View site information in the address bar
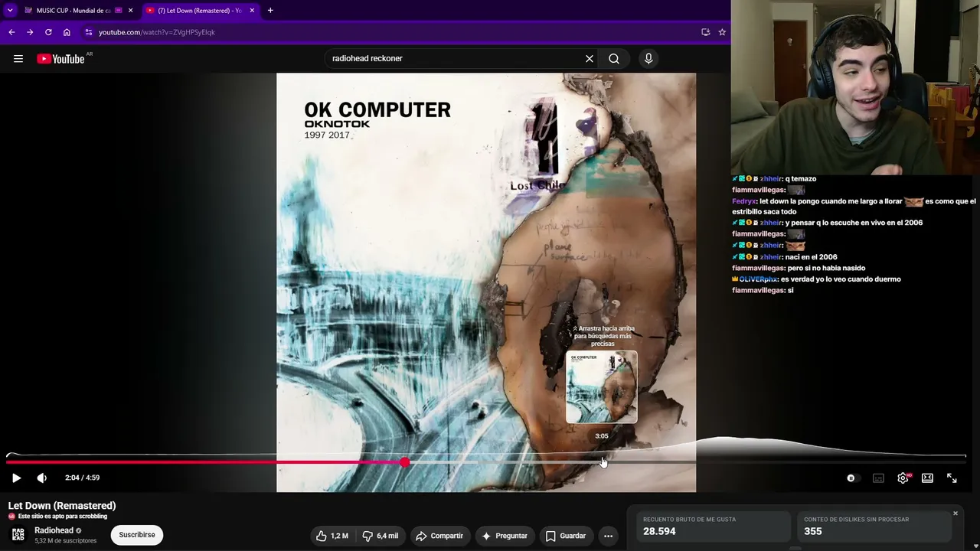980x551 pixels. pos(89,32)
